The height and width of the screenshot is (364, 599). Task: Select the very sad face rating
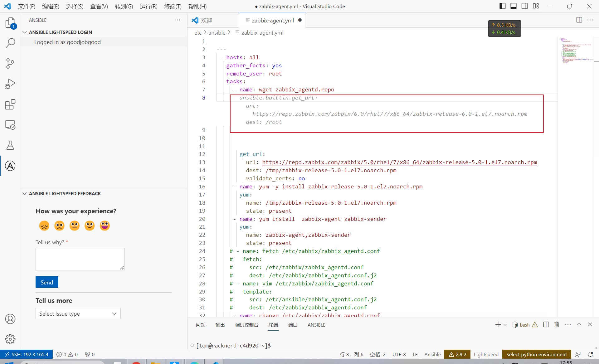click(x=44, y=226)
